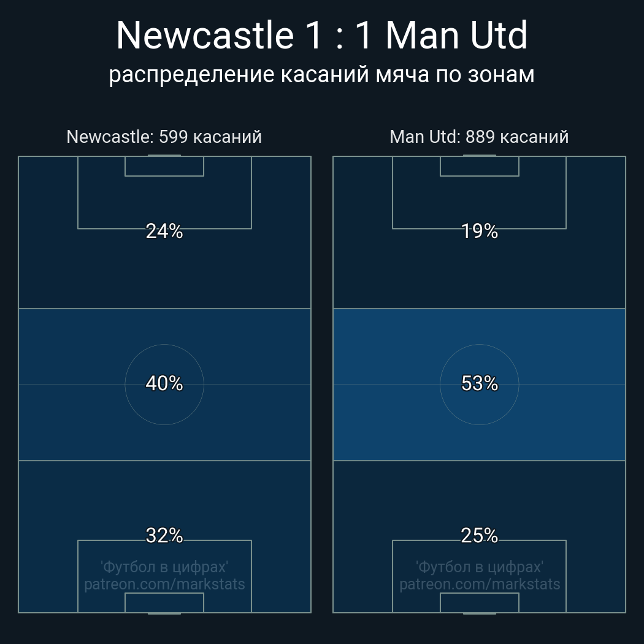This screenshot has height=644, width=644.
Task: Click the patreon.com/markstats link on Newcastle's pitch
Action: [x=164, y=584]
